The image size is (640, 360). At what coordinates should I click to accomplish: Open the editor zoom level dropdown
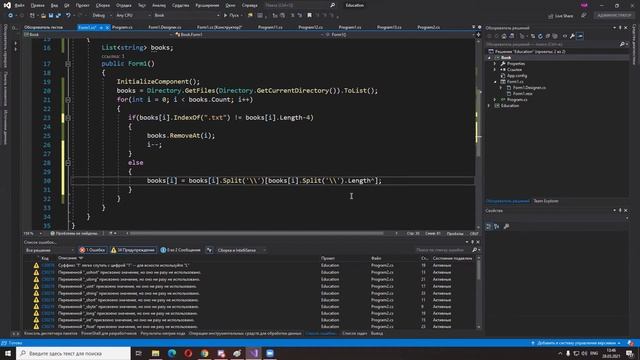coord(33,233)
